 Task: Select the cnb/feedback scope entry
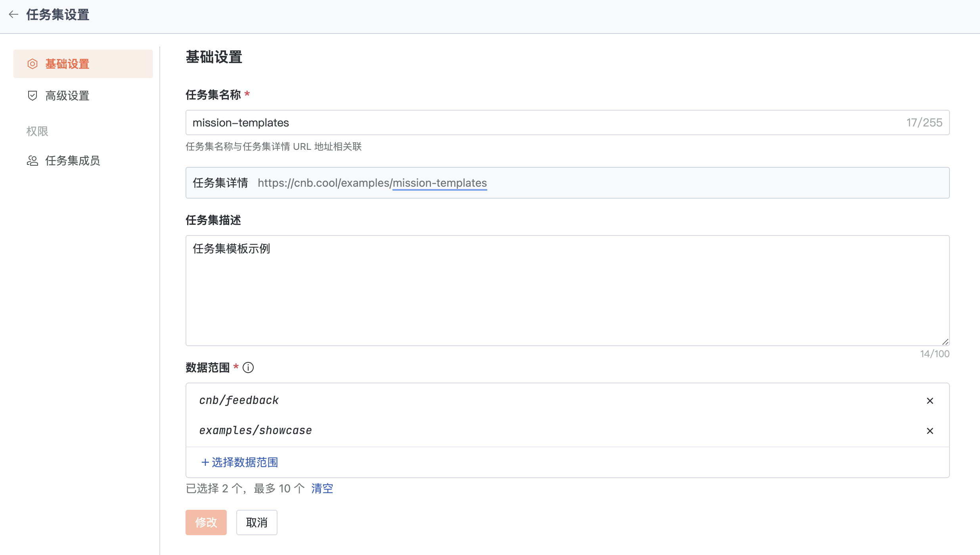point(239,400)
